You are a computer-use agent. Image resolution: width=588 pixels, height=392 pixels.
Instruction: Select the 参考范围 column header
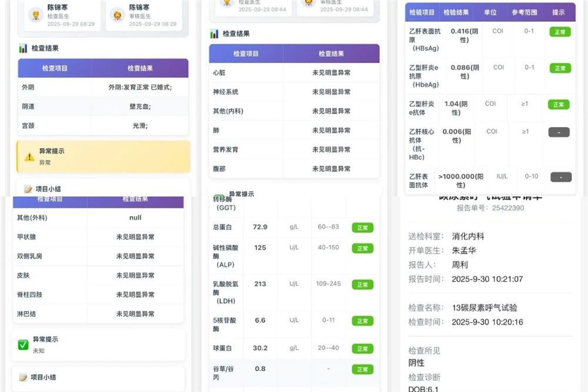click(524, 12)
